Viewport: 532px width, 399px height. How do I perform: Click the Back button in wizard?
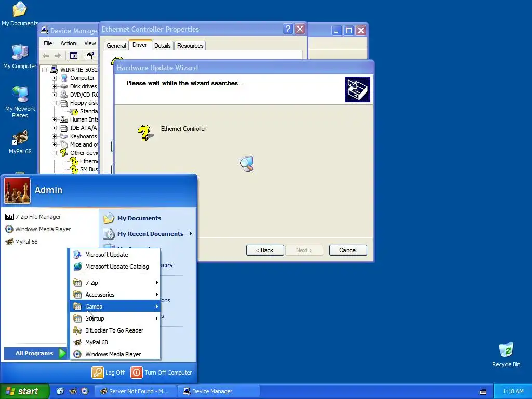pos(265,250)
